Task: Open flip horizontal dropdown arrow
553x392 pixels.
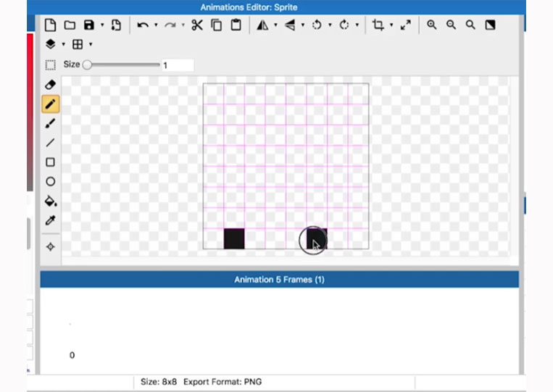Action: tap(276, 25)
